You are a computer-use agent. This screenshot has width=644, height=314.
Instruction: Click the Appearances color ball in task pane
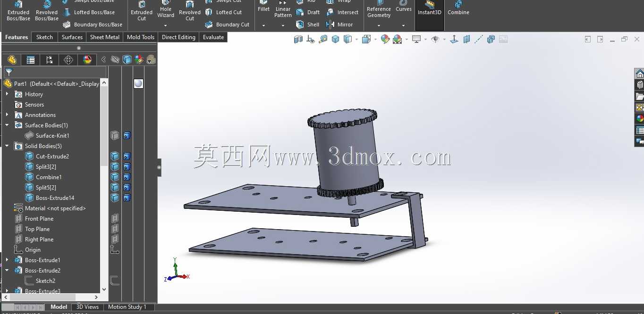click(640, 118)
